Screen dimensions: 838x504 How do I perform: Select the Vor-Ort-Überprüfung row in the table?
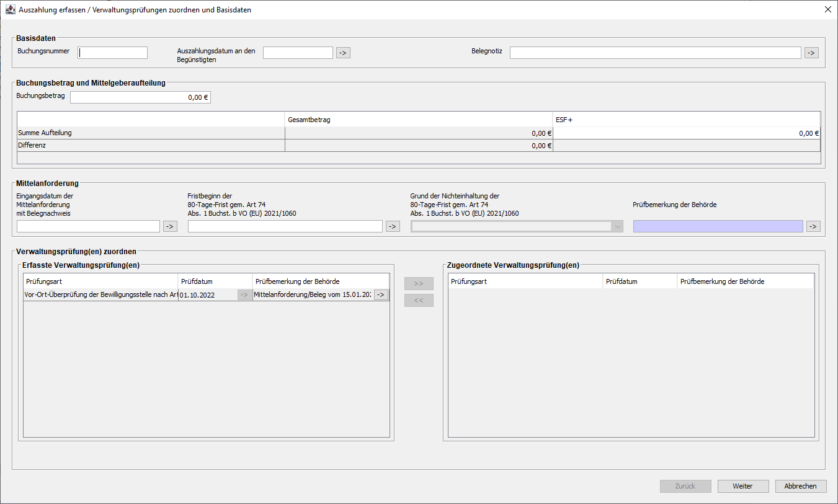click(101, 295)
